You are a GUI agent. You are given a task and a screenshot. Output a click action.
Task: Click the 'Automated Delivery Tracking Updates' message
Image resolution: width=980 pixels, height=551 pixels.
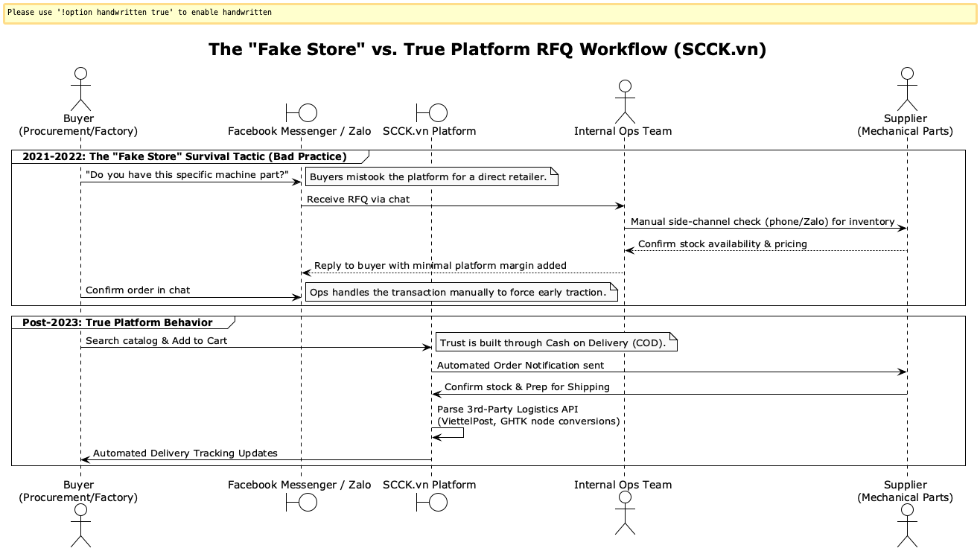[186, 453]
